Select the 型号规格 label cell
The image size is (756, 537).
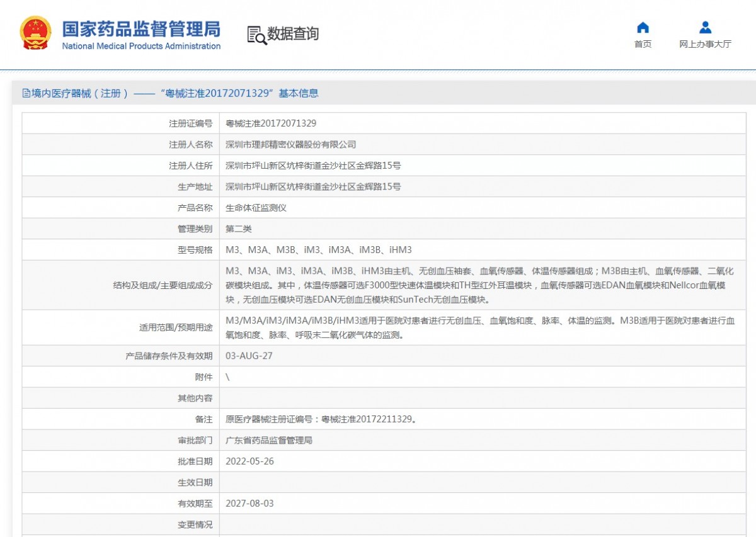pos(121,250)
